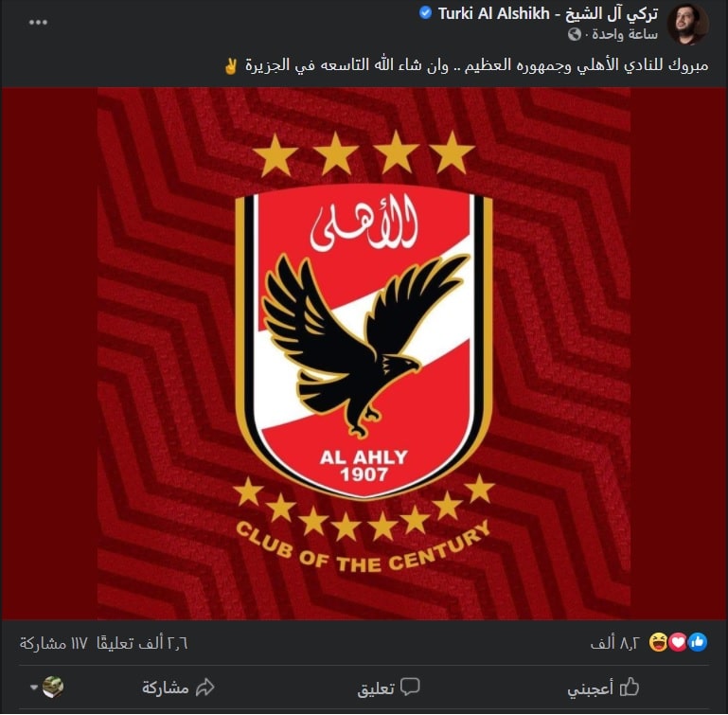Viewport: 728px width, 715px height.
Task: Click the globe public audience icon
Action: pyautogui.click(x=575, y=34)
